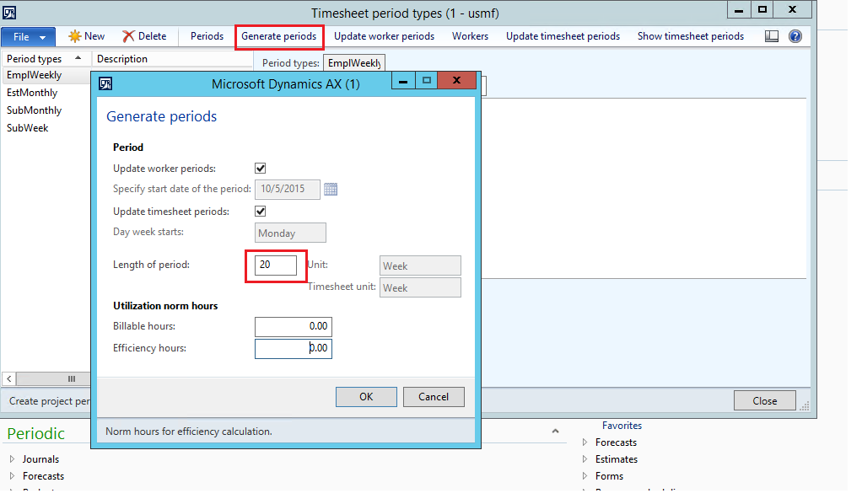
Task: Click the red Delete X icon
Action: [128, 36]
